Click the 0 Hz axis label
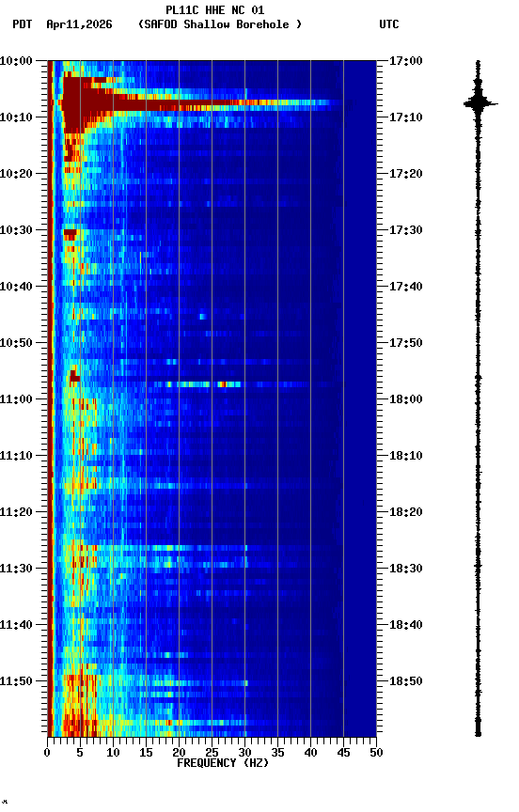Screen dimensions: 519x812 47,753
